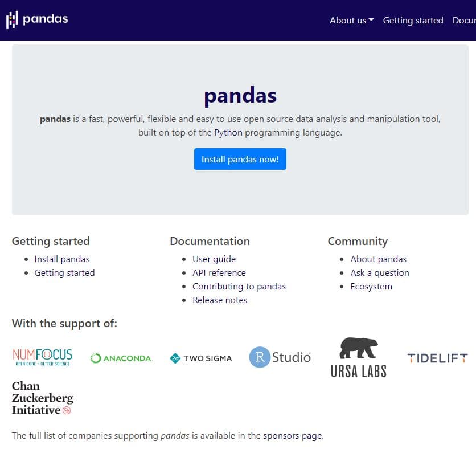The image size is (476, 453).
Task: Open the About pandas link
Action: 379,259
